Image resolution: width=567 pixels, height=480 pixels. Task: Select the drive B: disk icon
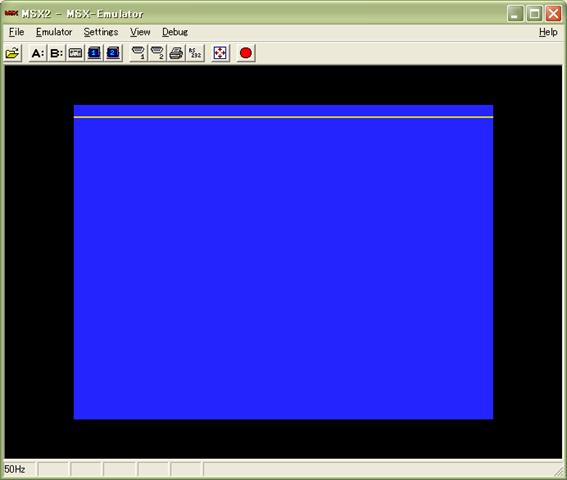pyautogui.click(x=56, y=53)
